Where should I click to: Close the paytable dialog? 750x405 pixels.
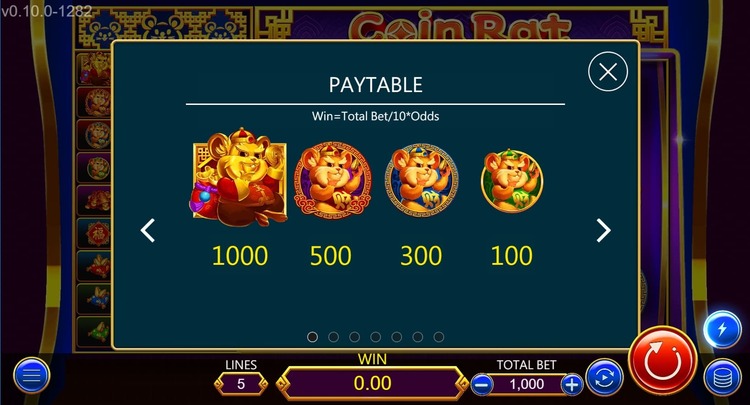click(607, 72)
